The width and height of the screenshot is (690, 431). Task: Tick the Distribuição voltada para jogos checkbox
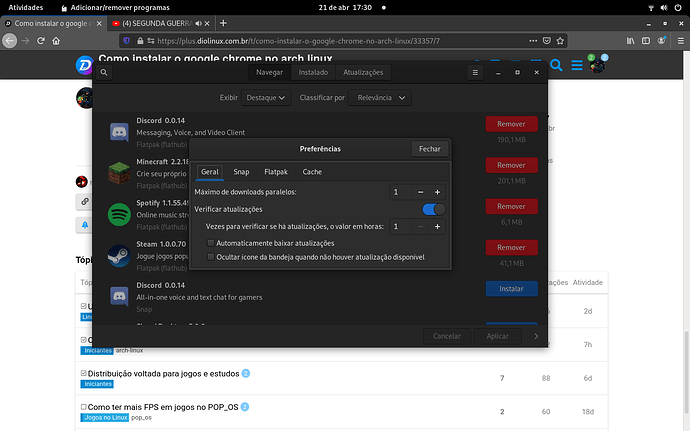pos(84,373)
